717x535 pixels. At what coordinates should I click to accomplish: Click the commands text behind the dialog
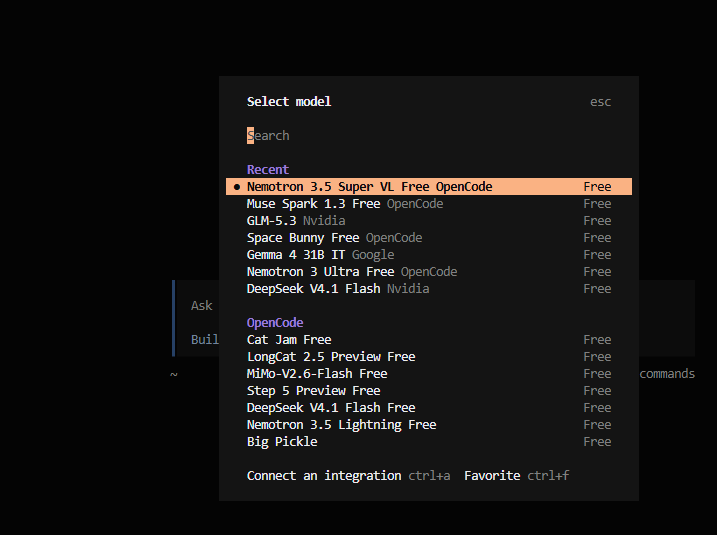(x=667, y=374)
